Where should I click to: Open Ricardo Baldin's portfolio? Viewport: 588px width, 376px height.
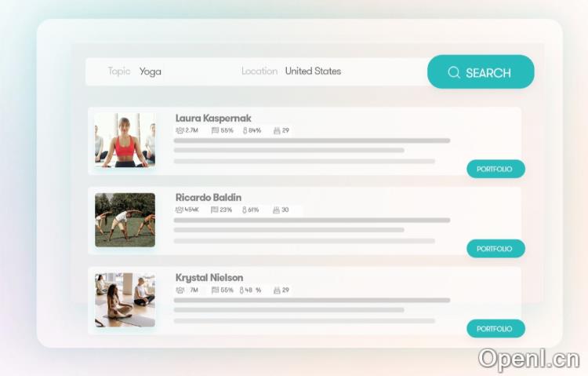click(x=495, y=249)
